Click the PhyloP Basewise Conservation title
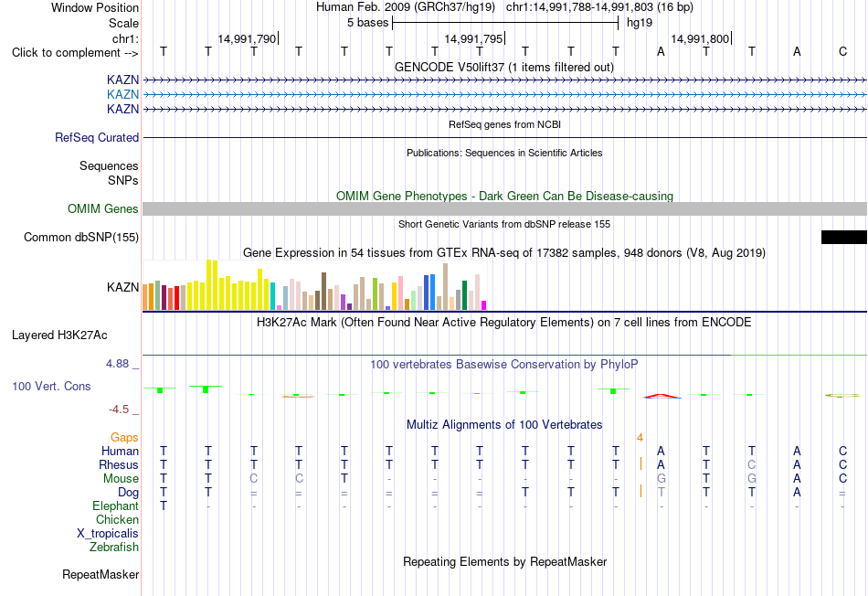This screenshot has height=596, width=868. pos(504,365)
